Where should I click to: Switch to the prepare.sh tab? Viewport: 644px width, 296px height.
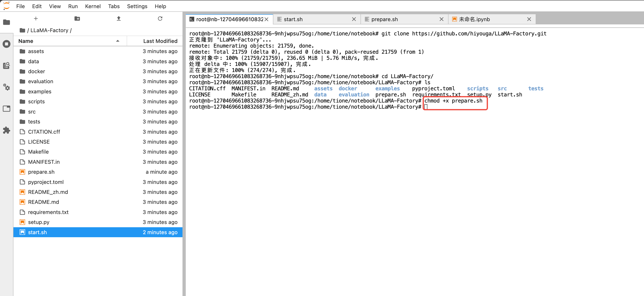pos(404,19)
